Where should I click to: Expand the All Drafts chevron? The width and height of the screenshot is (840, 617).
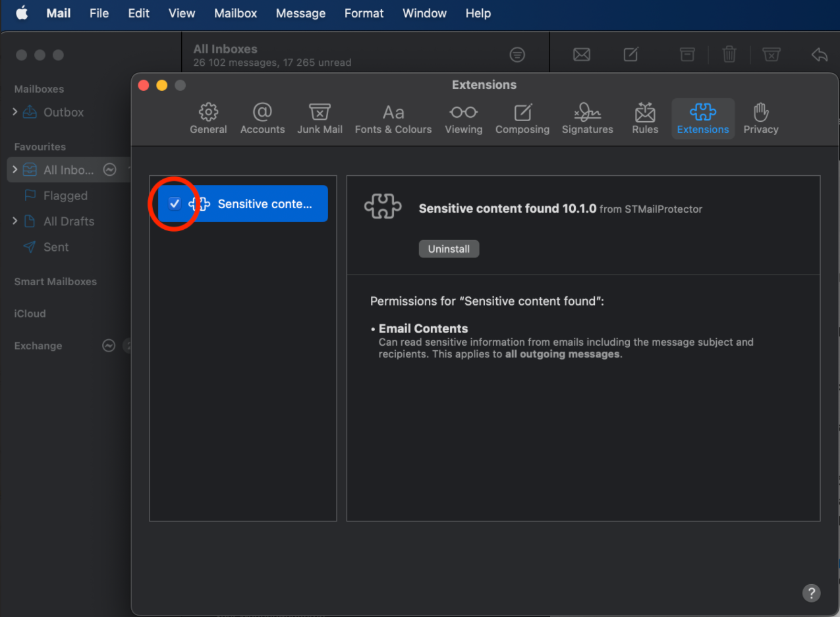(x=14, y=221)
